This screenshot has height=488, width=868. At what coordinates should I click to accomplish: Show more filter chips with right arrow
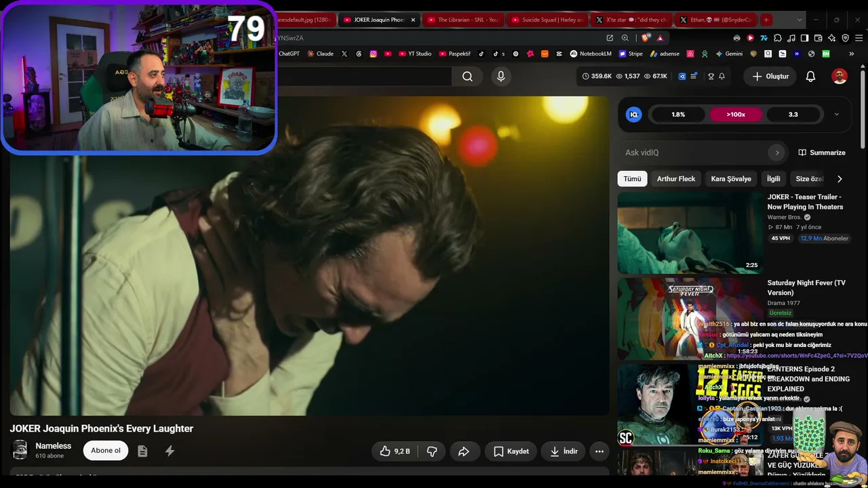(x=840, y=179)
